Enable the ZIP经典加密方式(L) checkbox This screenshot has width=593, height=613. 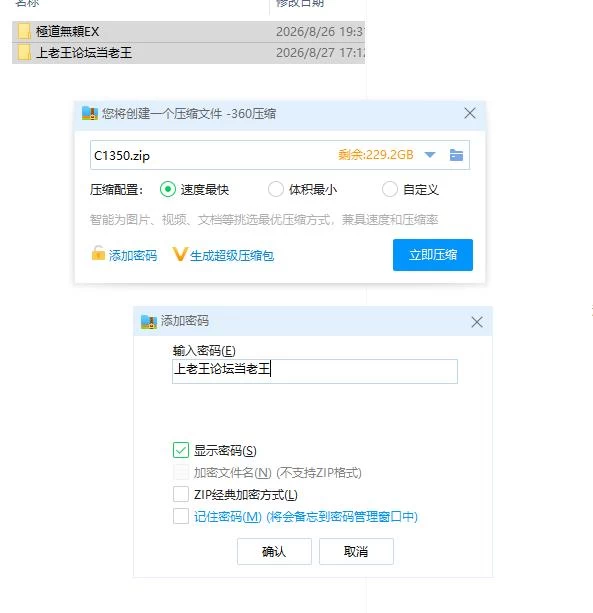click(x=181, y=494)
